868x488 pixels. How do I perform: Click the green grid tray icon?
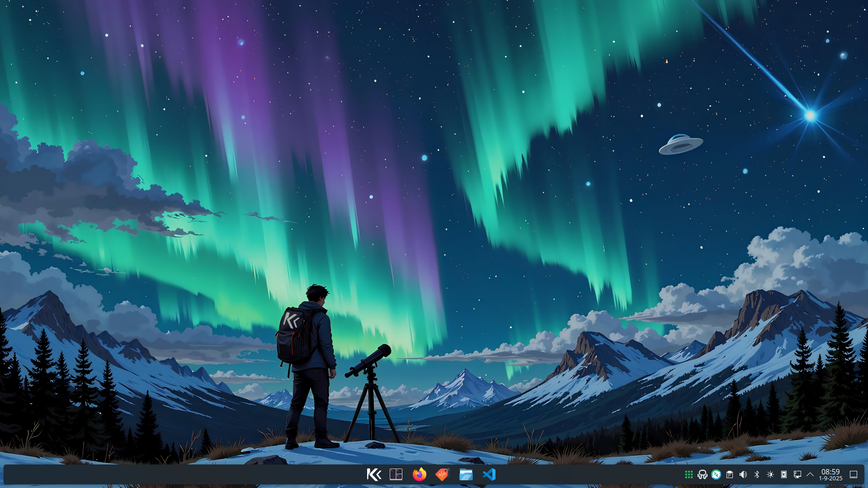click(689, 474)
